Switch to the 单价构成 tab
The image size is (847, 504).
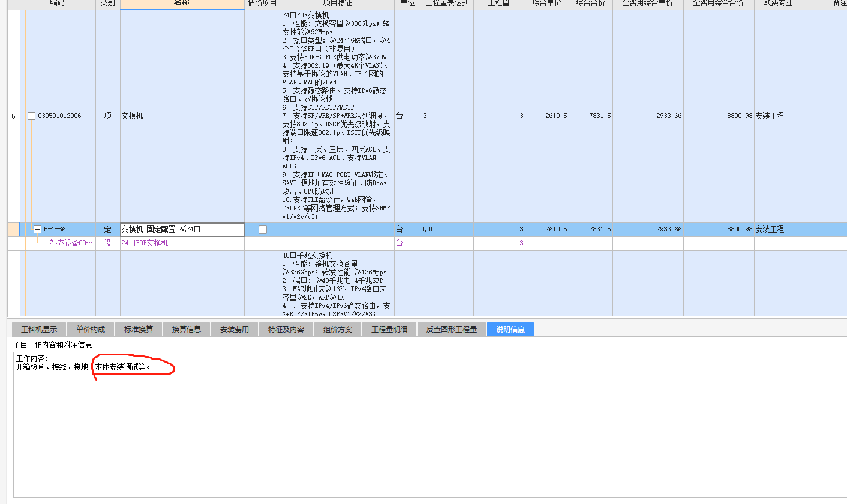[91, 330]
